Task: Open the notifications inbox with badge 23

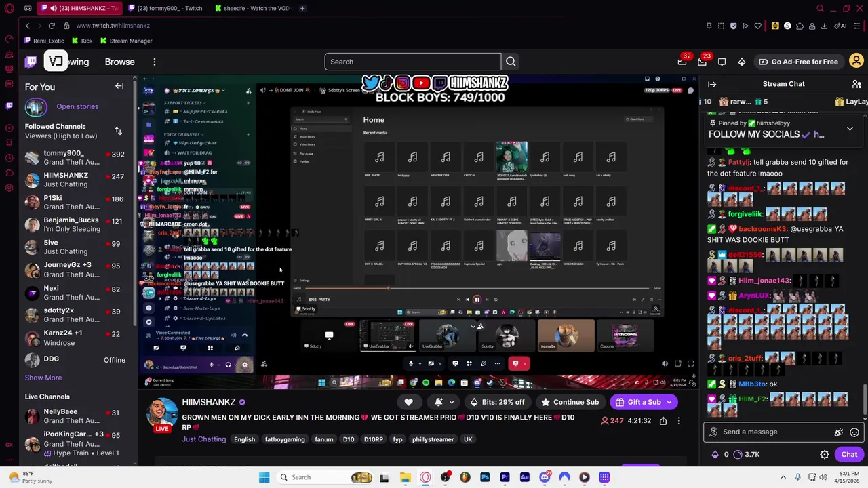Action: pos(702,62)
